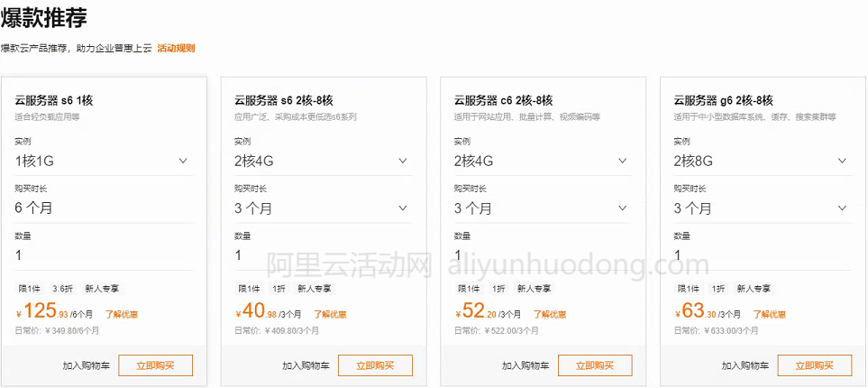The height and width of the screenshot is (388, 868).
Task: Click 立即购买 for s6 2核-8核 server
Action: pyautogui.click(x=375, y=365)
